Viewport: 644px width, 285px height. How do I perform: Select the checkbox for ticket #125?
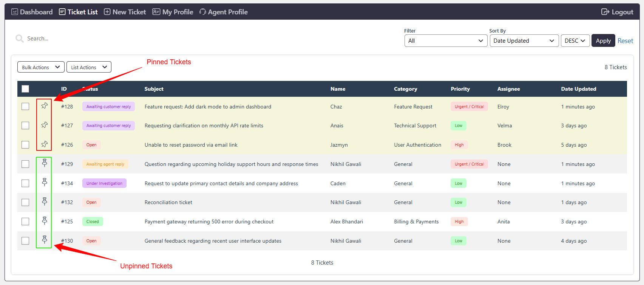[x=25, y=221]
